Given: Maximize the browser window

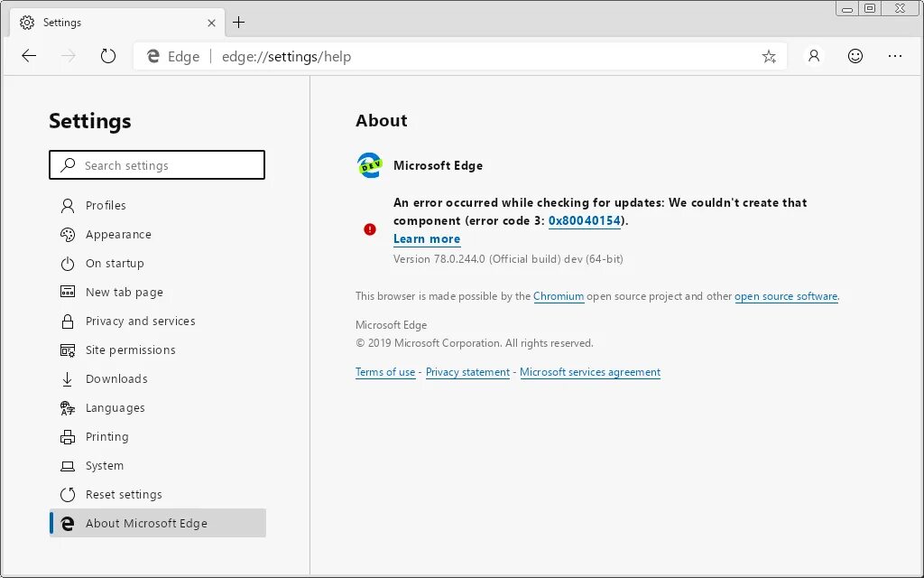Looking at the screenshot, I should (x=870, y=8).
